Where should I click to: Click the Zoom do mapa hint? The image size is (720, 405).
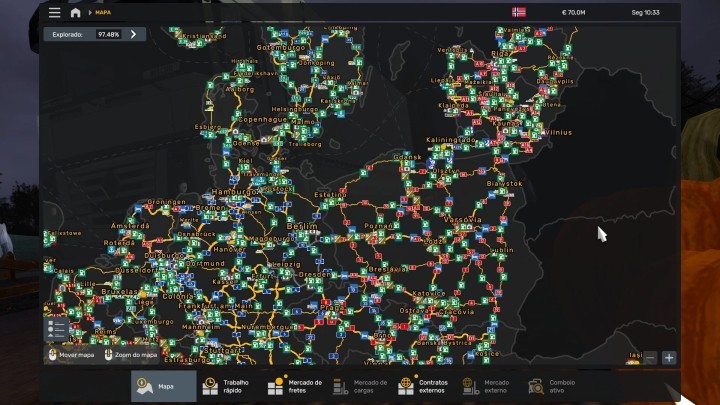131,355
